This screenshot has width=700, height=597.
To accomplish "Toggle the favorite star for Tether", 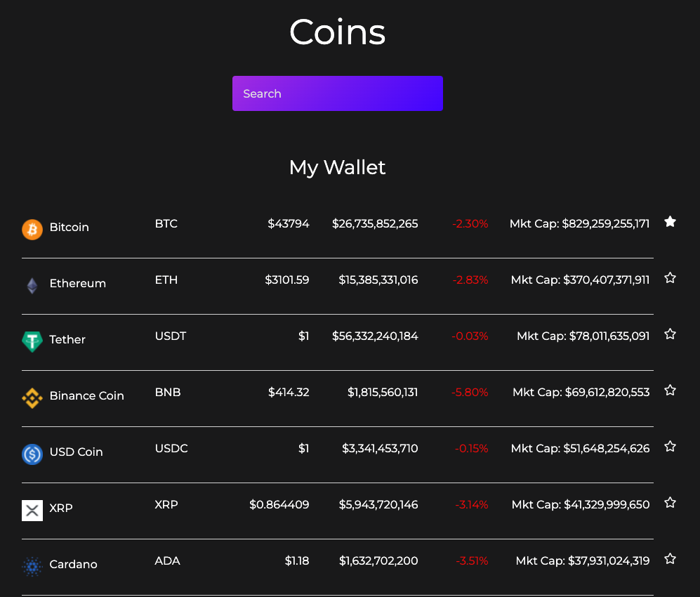I will click(670, 334).
